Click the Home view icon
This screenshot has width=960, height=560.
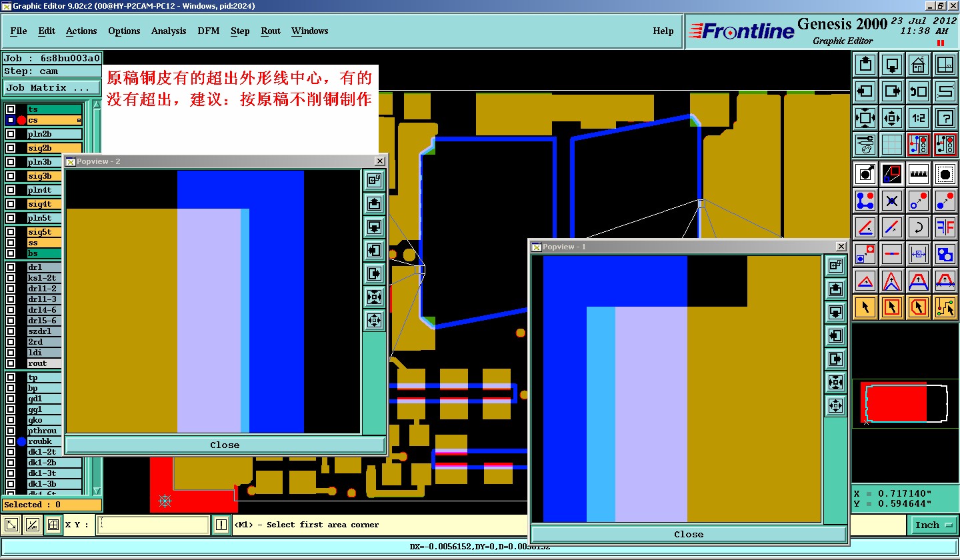[x=919, y=65]
